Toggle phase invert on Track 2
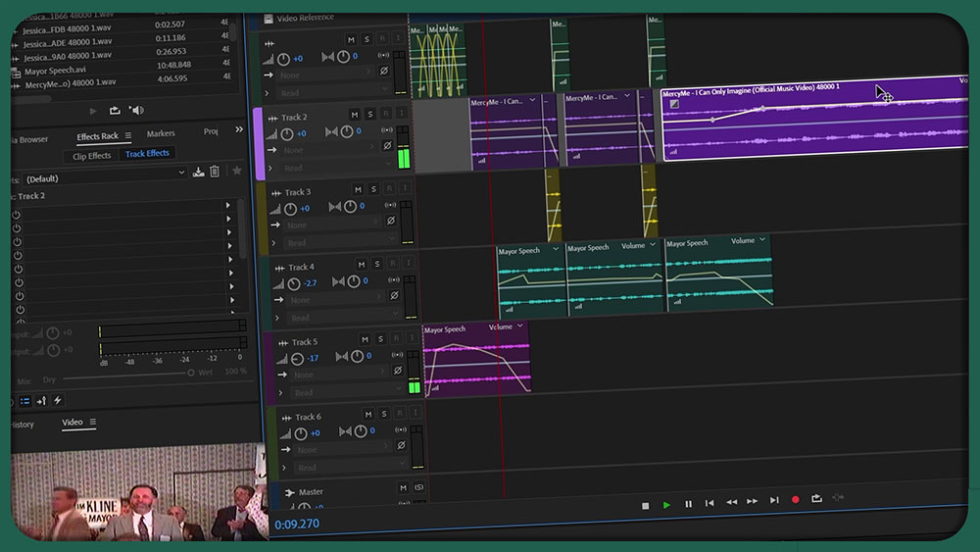Screen dimensions: 980x552 coord(387,146)
